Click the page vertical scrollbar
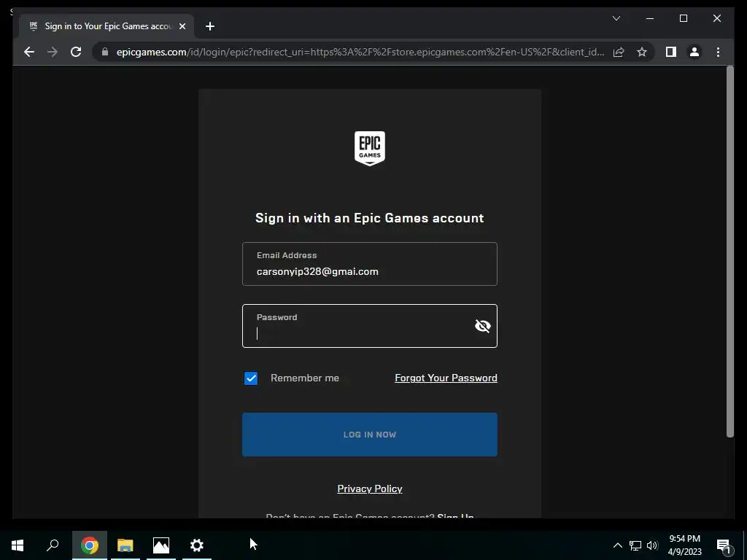The height and width of the screenshot is (560, 747). click(729, 252)
